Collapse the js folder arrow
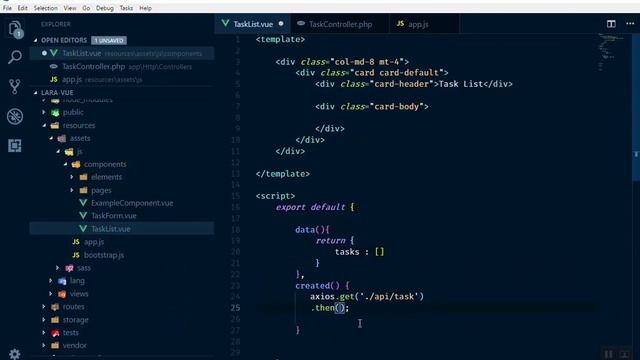This screenshot has height=360, width=640. (58, 151)
